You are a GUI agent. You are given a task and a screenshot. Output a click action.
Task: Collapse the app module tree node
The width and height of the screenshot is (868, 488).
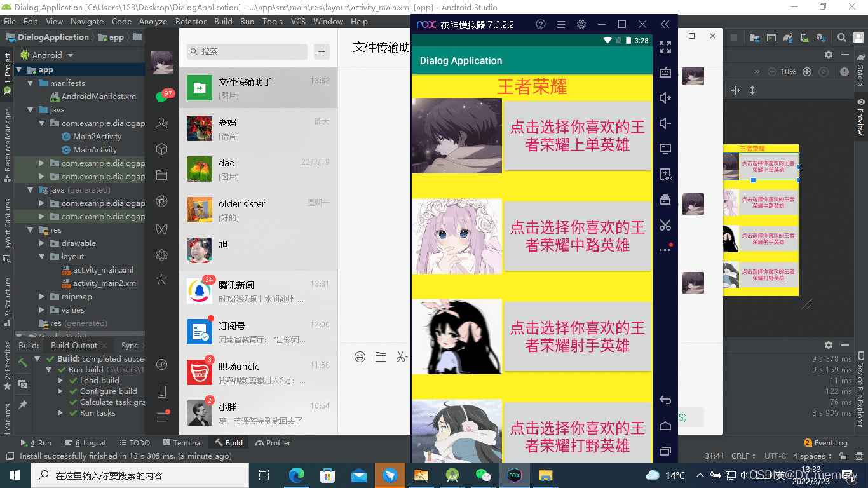click(x=19, y=70)
